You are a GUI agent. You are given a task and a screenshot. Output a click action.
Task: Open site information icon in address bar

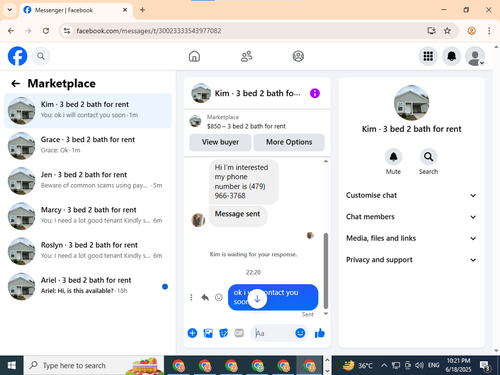[x=67, y=31]
